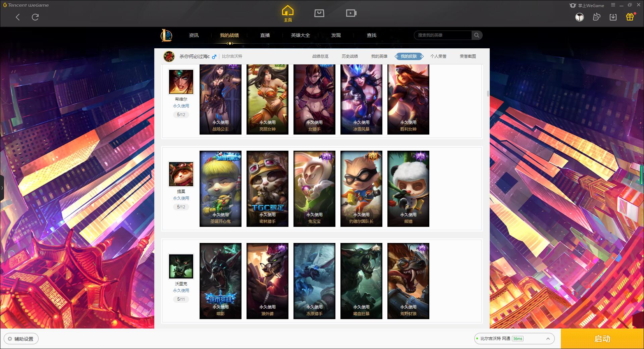This screenshot has width=644, height=349.
Task: Open the download manager icon
Action: [613, 17]
